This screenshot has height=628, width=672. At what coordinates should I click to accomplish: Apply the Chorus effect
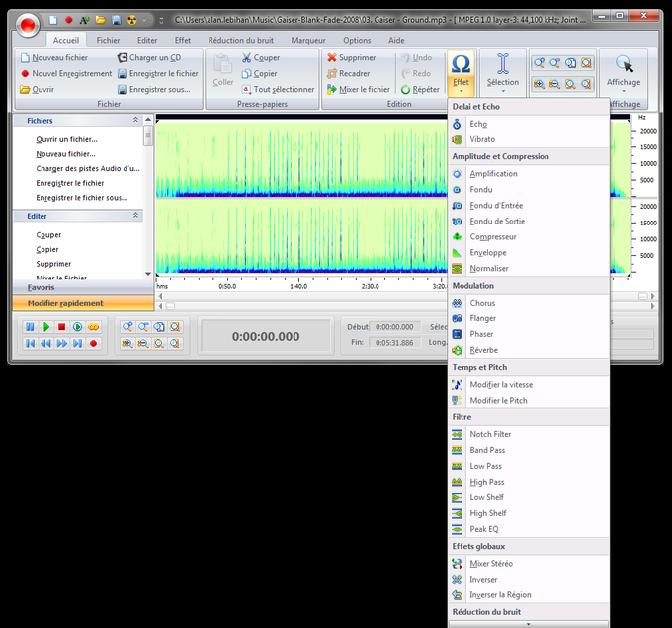pyautogui.click(x=529, y=303)
